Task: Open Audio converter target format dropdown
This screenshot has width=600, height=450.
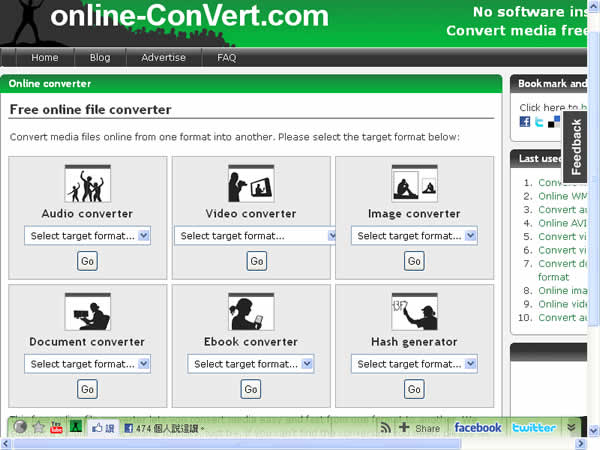Action: (x=87, y=236)
